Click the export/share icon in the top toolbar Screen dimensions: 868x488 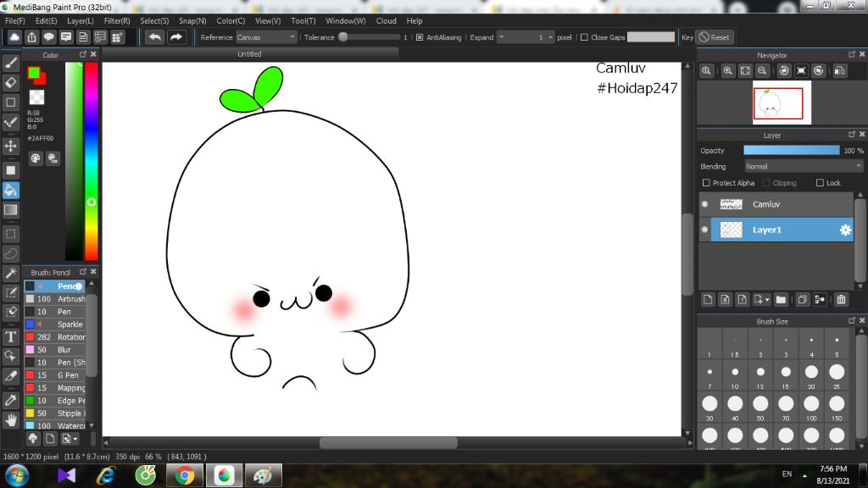click(31, 37)
